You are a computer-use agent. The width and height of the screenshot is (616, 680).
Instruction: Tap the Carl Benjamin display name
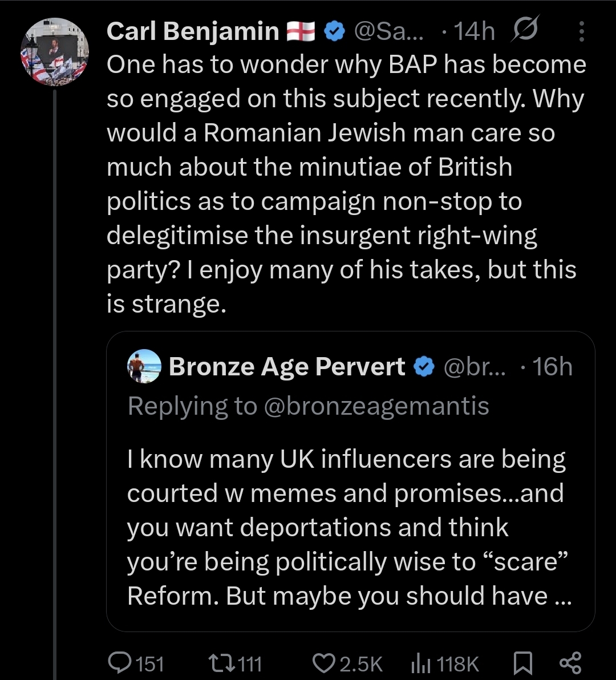tap(192, 31)
